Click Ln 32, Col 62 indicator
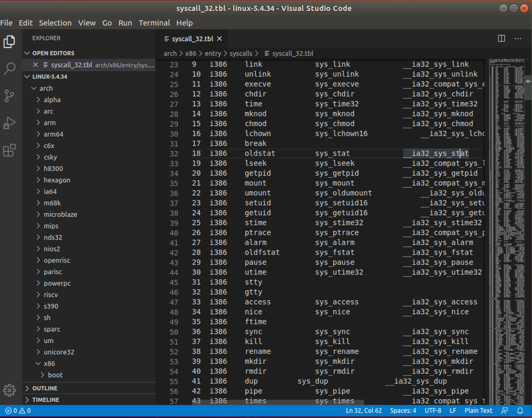This screenshot has width=532, height=418. coord(364,411)
